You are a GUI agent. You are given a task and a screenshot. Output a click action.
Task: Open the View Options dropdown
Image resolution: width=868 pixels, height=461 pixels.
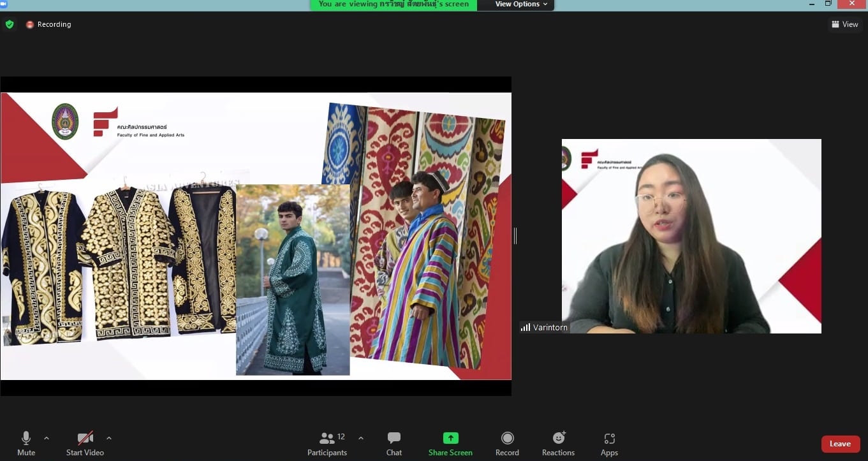point(521,4)
